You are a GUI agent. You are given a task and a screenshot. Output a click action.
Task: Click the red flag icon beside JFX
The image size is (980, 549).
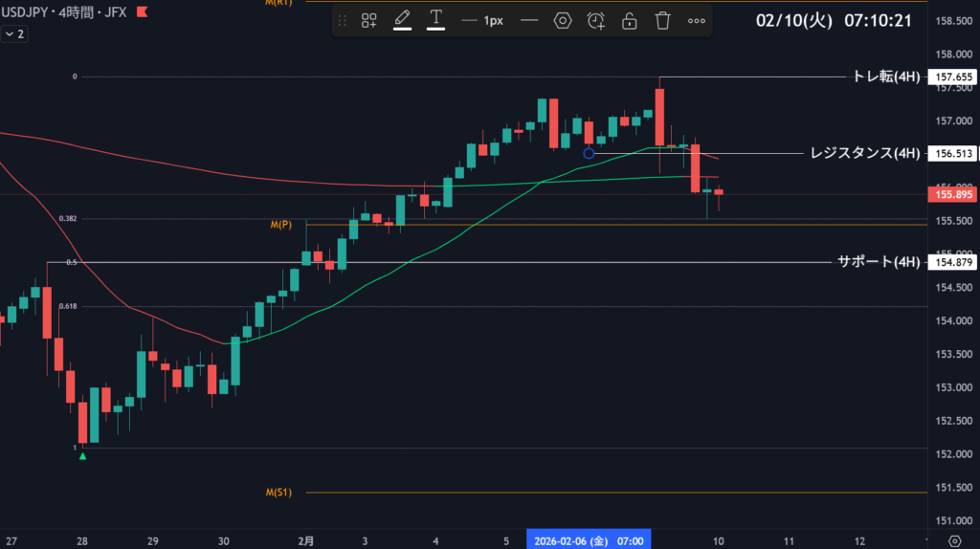[142, 11]
